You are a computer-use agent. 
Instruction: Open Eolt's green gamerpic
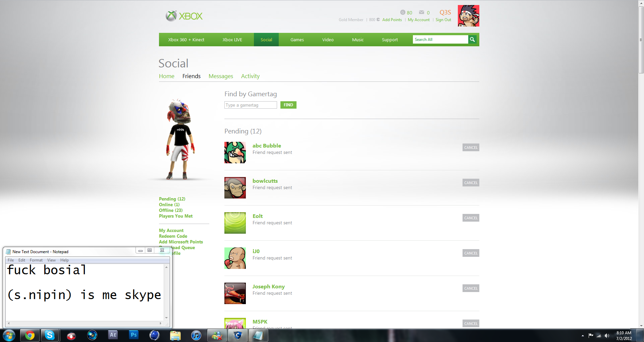coord(235,223)
